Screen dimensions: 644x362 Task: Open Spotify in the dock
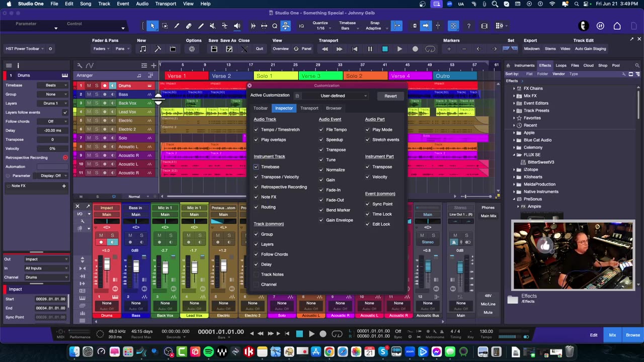208,352
